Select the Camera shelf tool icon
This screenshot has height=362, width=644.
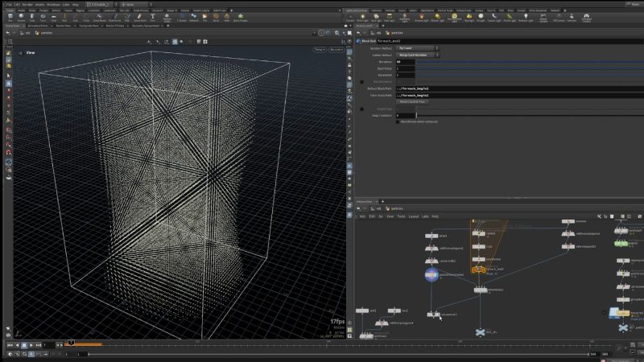coord(350,17)
